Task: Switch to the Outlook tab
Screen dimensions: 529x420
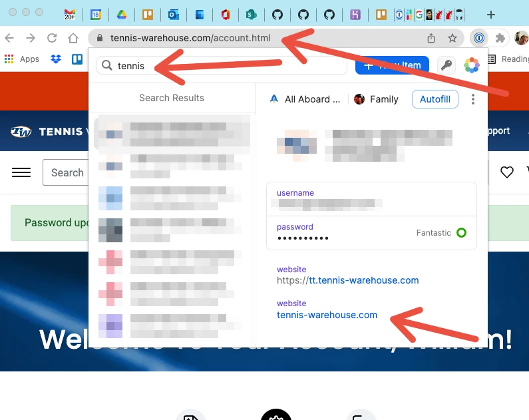Action: (x=174, y=15)
